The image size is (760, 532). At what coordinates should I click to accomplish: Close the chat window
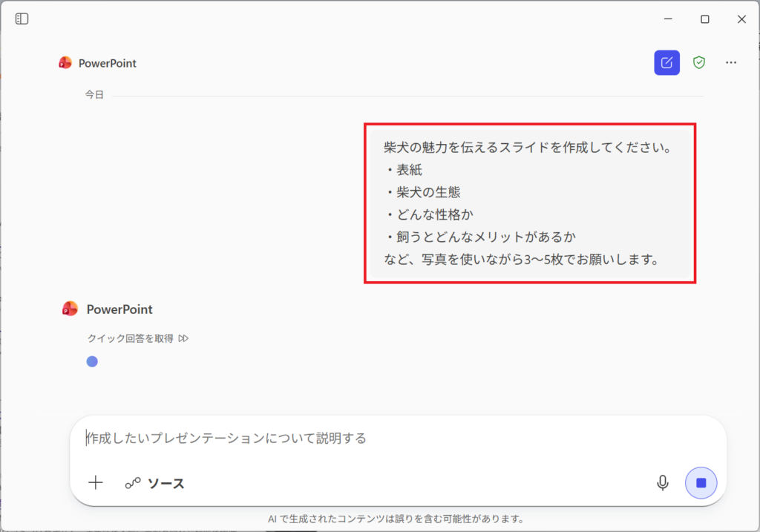tap(741, 19)
